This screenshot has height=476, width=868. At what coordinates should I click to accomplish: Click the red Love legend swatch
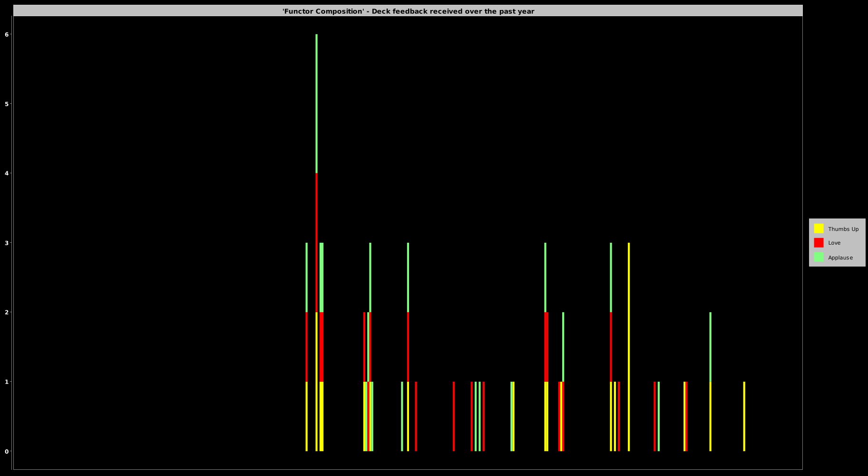tap(819, 243)
